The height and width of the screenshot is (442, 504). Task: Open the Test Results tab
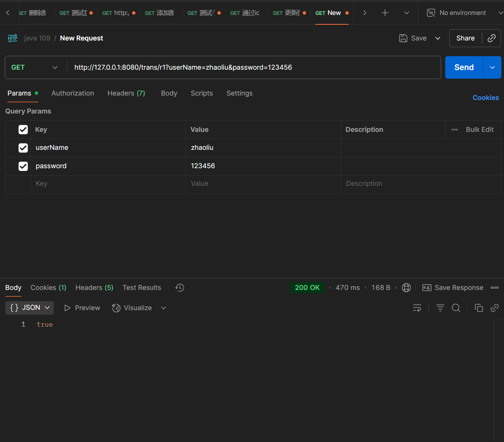coord(142,288)
